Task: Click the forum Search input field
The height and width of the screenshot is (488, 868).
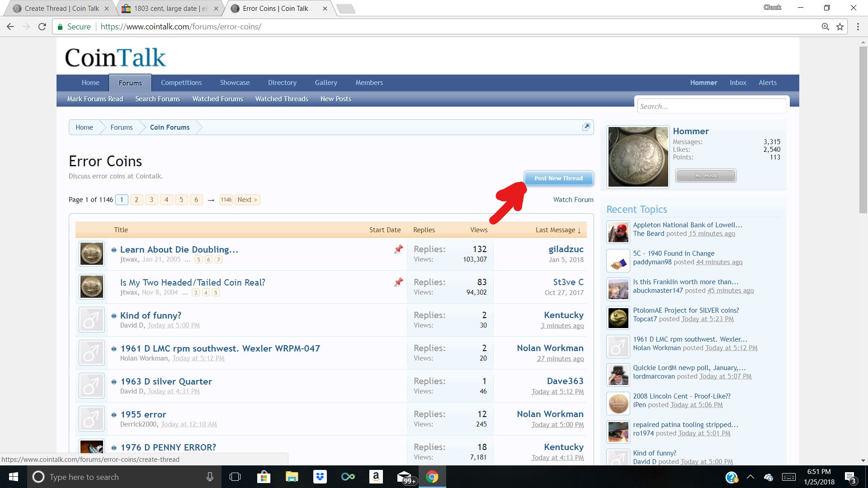Action: [x=711, y=107]
